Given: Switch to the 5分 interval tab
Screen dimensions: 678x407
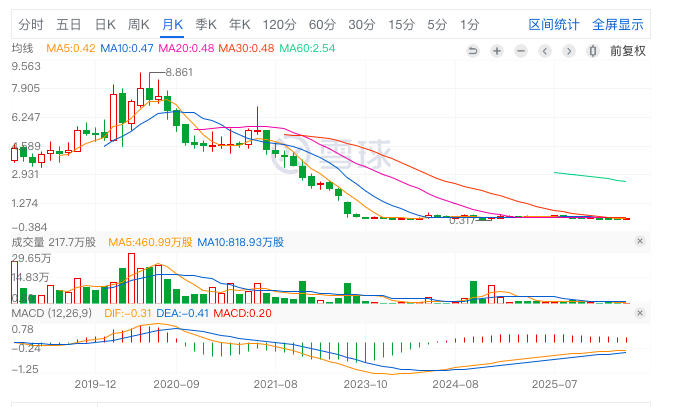Looking at the screenshot, I should (x=437, y=25).
